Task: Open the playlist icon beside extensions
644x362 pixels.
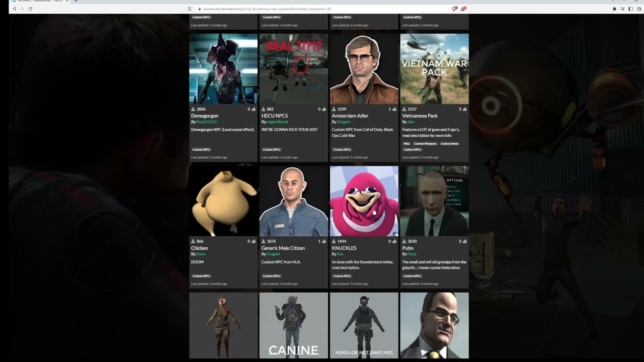Action: pyautogui.click(x=622, y=9)
